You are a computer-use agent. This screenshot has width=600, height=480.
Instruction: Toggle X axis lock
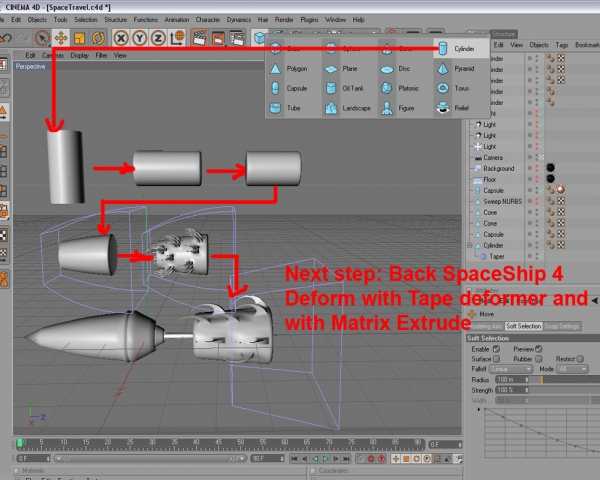point(121,38)
